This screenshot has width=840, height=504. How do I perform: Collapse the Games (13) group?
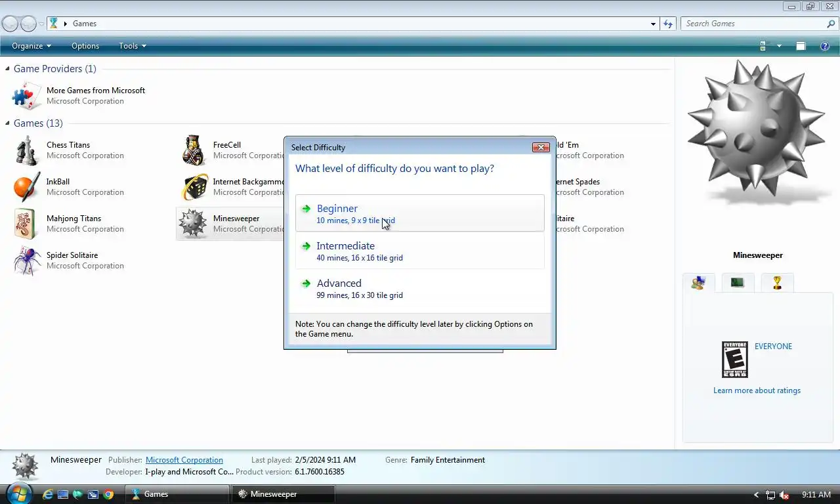pos(8,123)
